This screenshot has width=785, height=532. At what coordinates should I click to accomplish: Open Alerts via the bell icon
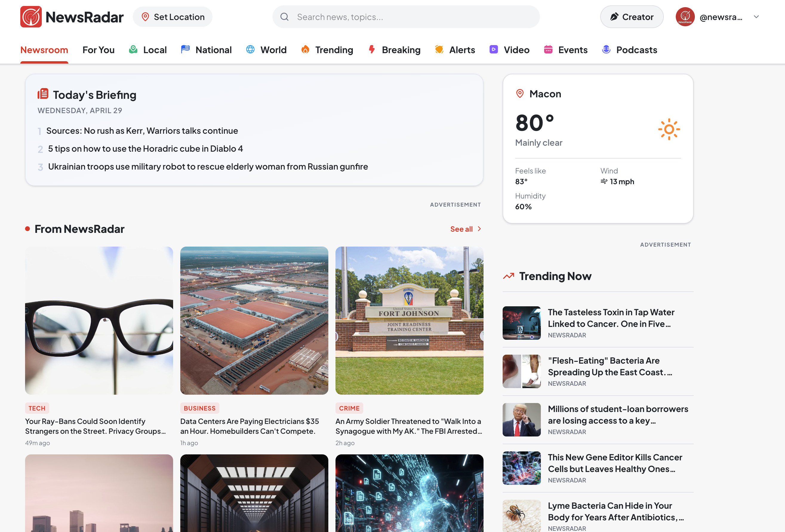(439, 49)
